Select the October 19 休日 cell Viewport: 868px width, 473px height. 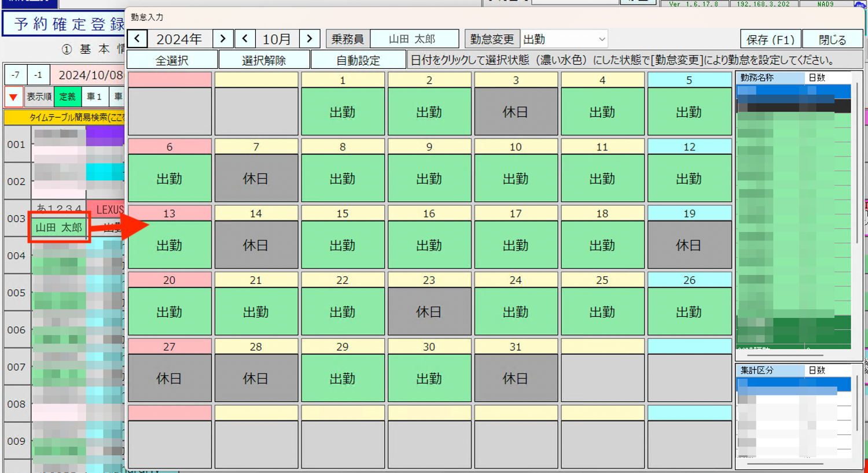tap(689, 245)
